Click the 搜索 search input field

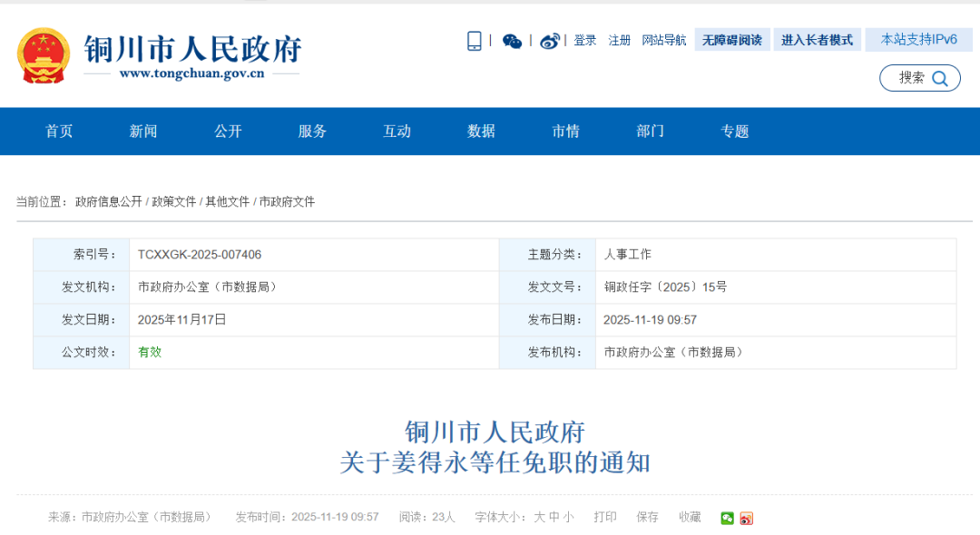coord(910,78)
